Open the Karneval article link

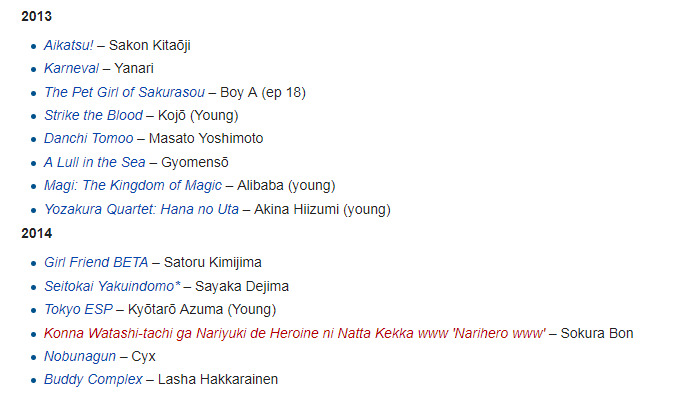click(x=71, y=68)
